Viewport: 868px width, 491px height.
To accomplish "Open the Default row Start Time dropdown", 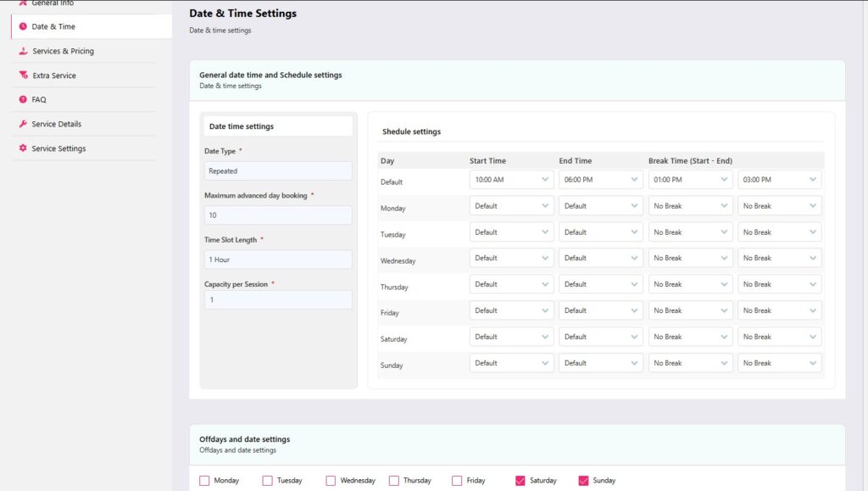I will tap(511, 179).
